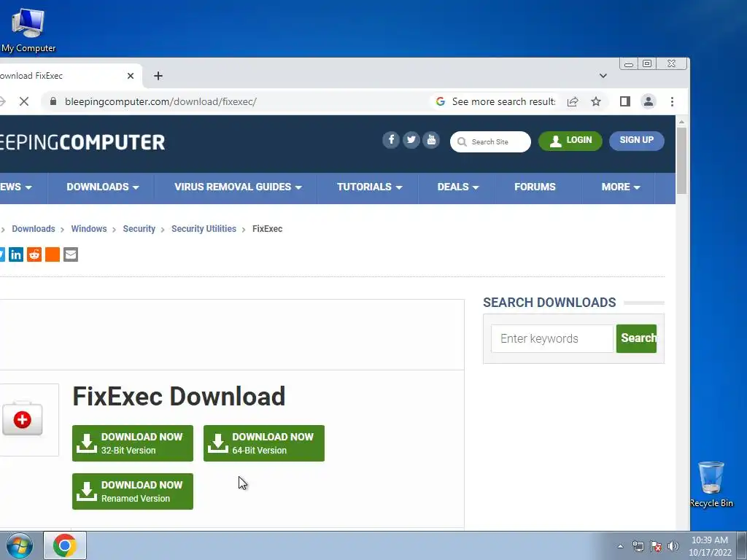Screen dimensions: 747x560
Task: Click the green Search button
Action: [x=636, y=338]
